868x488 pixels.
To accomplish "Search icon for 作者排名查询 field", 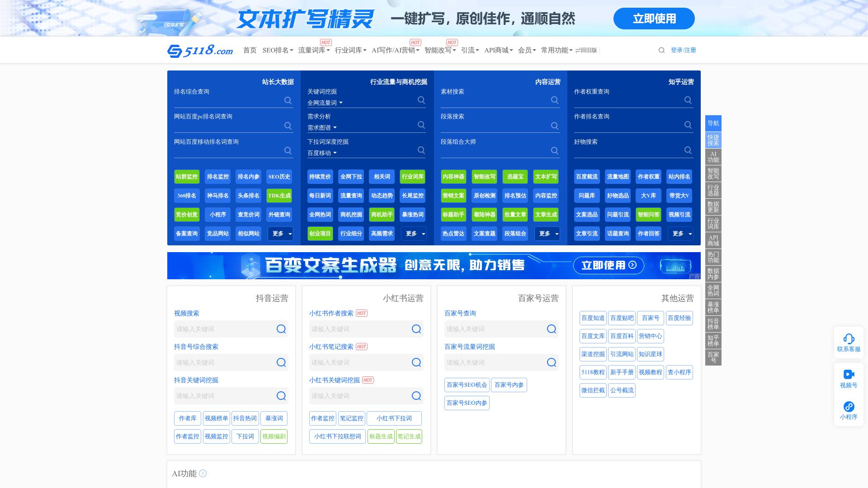I will pyautogui.click(x=688, y=125).
